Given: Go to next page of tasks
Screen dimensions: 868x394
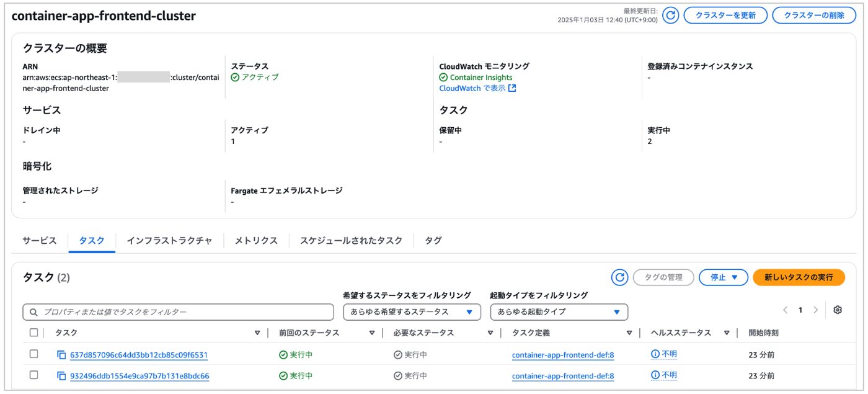Looking at the screenshot, I should point(815,310).
